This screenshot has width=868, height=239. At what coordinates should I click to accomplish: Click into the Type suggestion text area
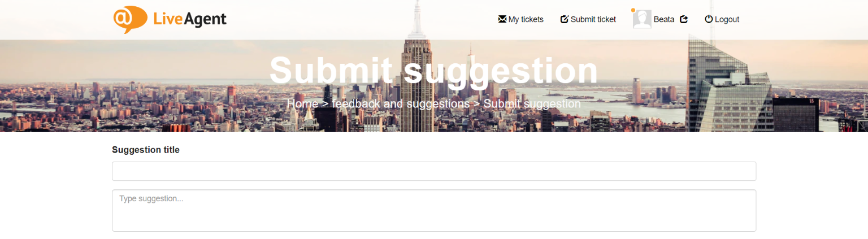[x=434, y=210]
